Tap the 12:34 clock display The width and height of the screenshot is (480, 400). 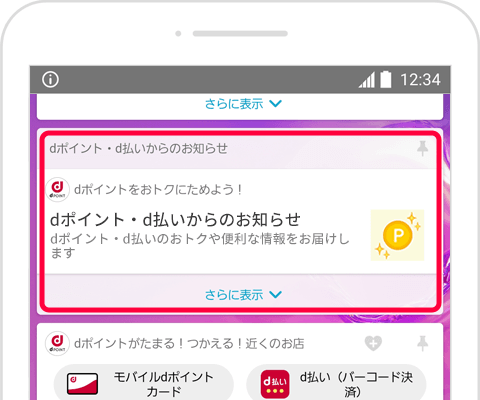click(x=420, y=80)
